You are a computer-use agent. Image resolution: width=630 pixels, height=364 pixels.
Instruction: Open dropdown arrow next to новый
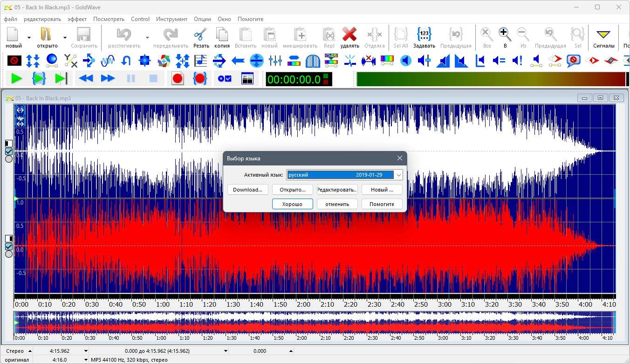[x=29, y=38]
